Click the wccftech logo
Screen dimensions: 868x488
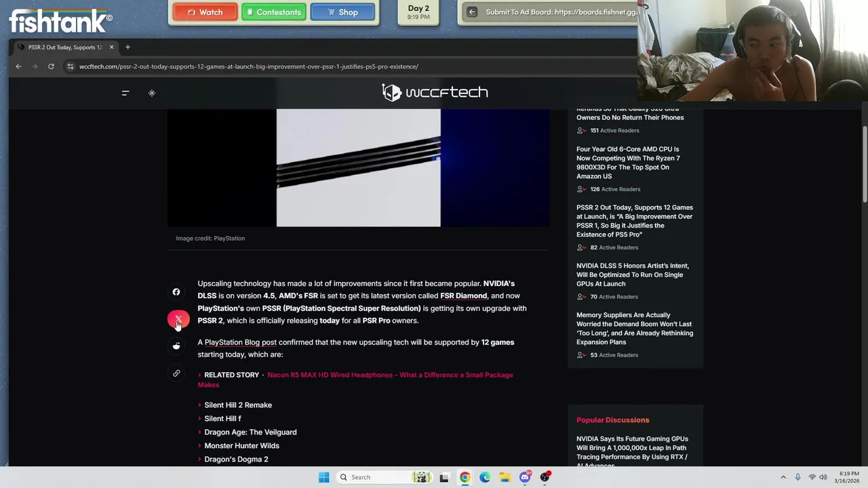435,92
